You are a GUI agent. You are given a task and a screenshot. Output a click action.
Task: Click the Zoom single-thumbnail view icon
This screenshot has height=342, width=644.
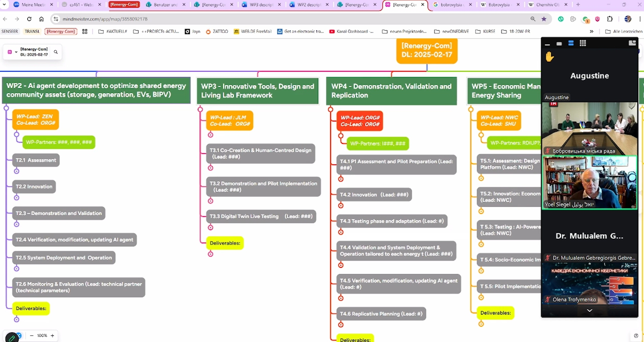559,44
